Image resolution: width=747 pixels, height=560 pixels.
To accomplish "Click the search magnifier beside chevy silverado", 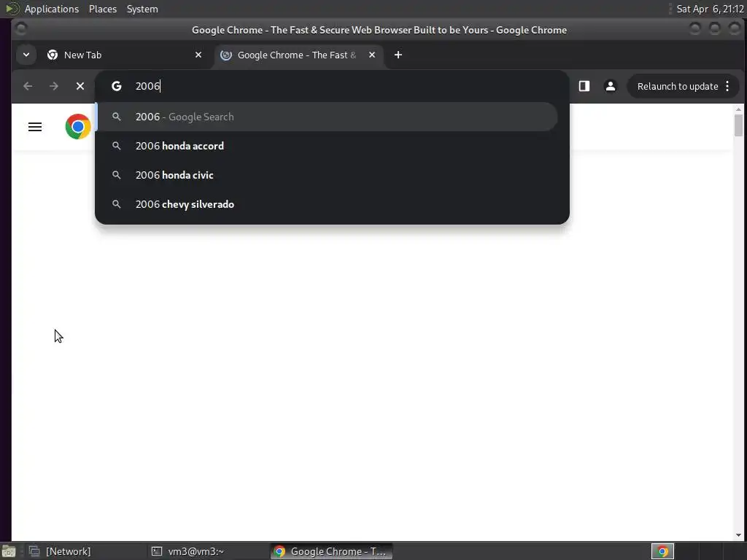I will (116, 204).
